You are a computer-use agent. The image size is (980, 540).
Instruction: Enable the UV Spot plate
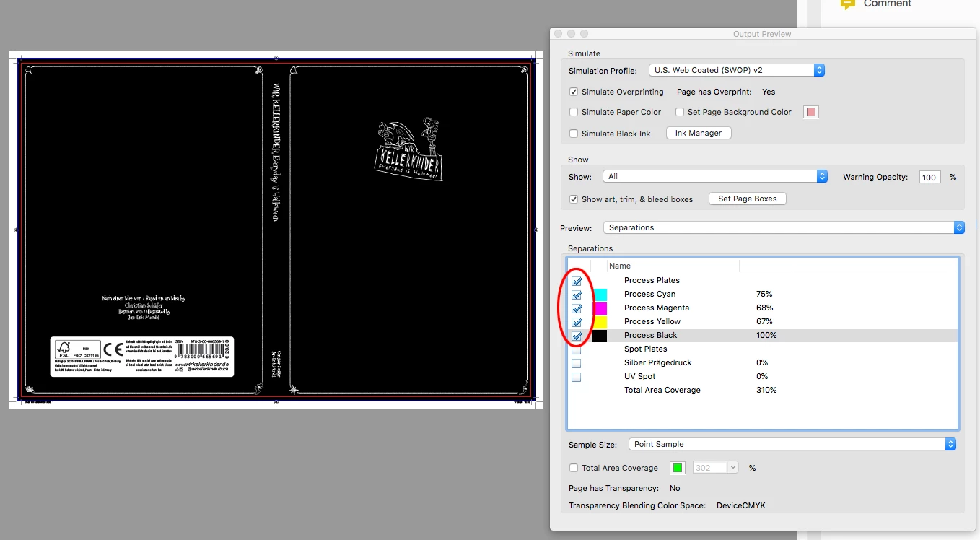pos(577,377)
